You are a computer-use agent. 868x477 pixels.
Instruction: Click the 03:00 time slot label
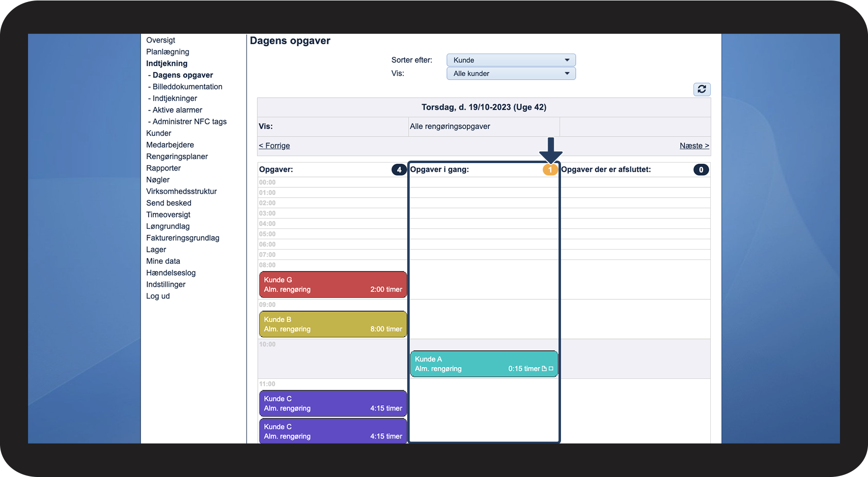click(267, 213)
